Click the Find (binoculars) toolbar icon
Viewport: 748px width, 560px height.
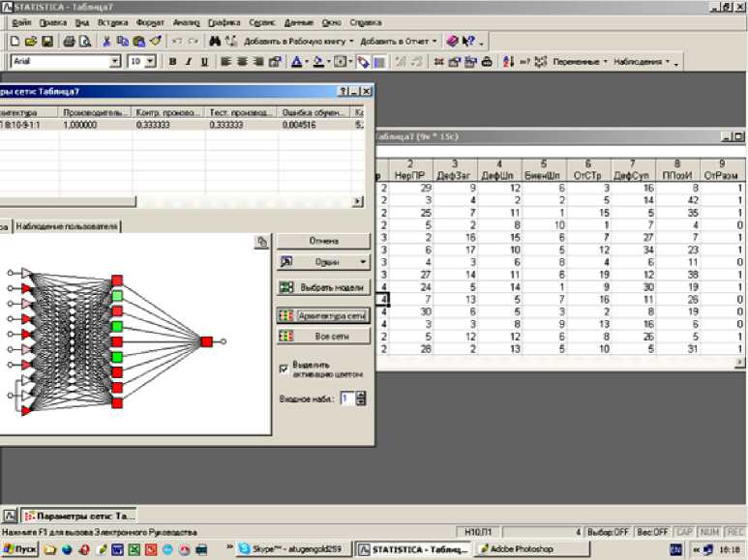click(215, 41)
